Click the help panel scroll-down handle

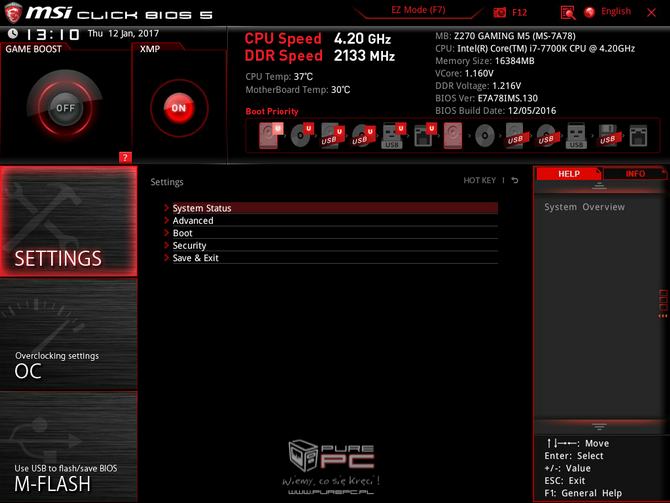(x=599, y=427)
